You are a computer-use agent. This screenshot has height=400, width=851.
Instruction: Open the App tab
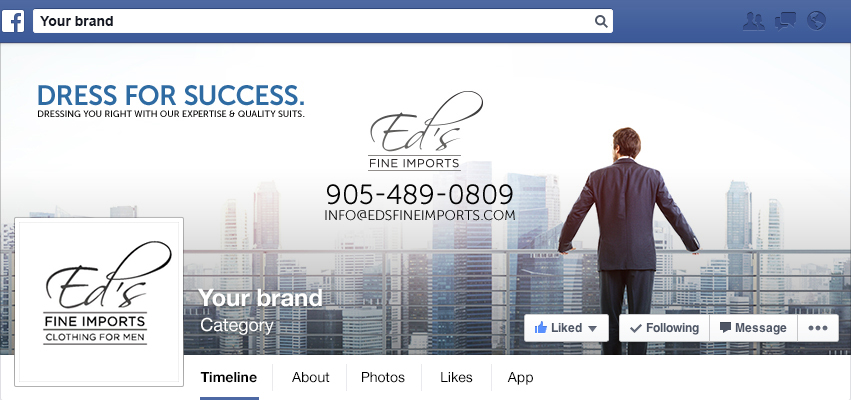point(520,378)
